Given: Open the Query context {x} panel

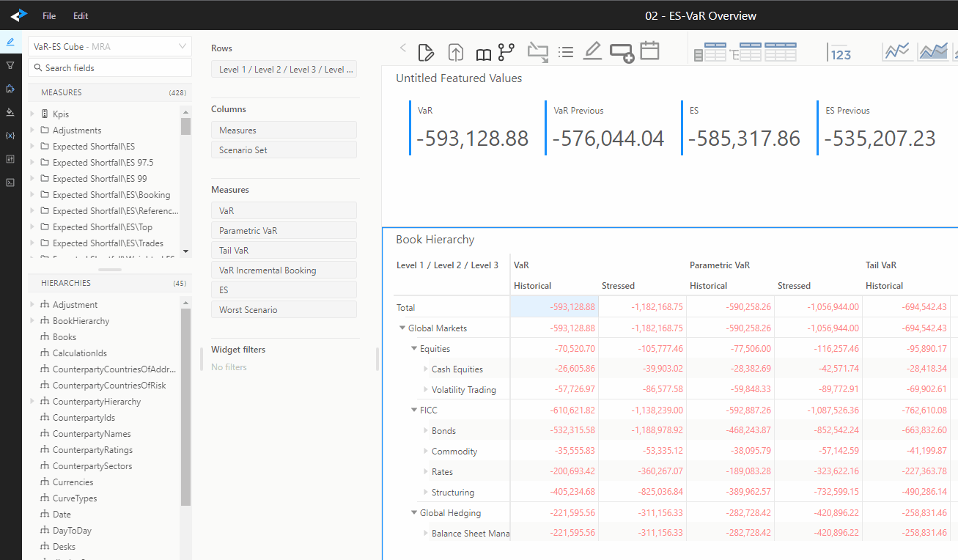Looking at the screenshot, I should 10,136.
